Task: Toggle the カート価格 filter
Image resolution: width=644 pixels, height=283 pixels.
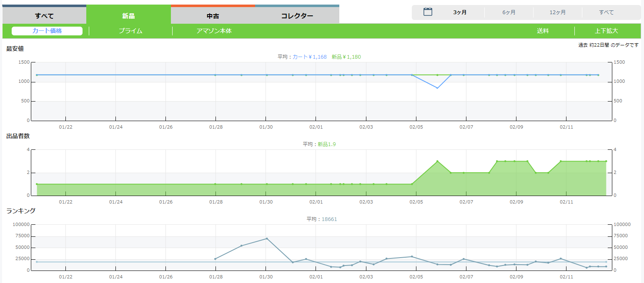Action: [x=47, y=31]
